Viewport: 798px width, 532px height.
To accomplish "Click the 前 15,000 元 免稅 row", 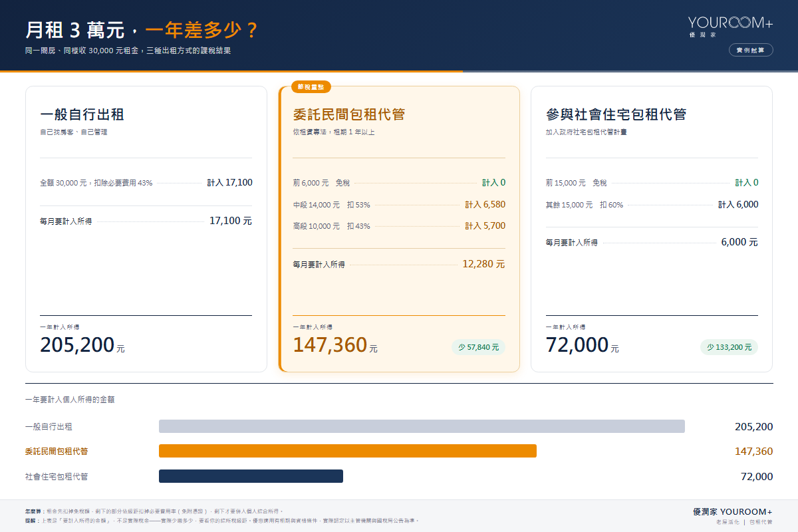I will click(652, 183).
